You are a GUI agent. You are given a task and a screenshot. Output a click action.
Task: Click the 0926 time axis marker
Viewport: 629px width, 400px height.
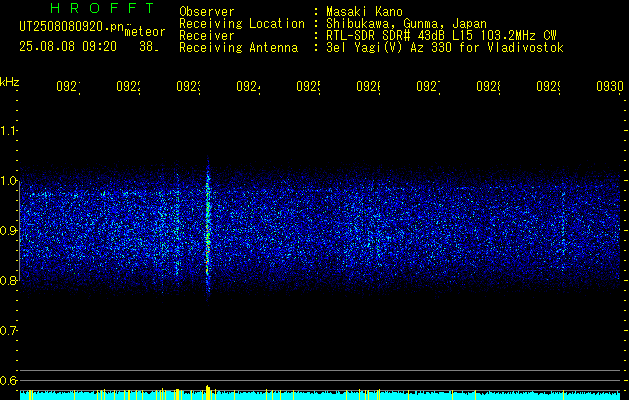point(368,87)
